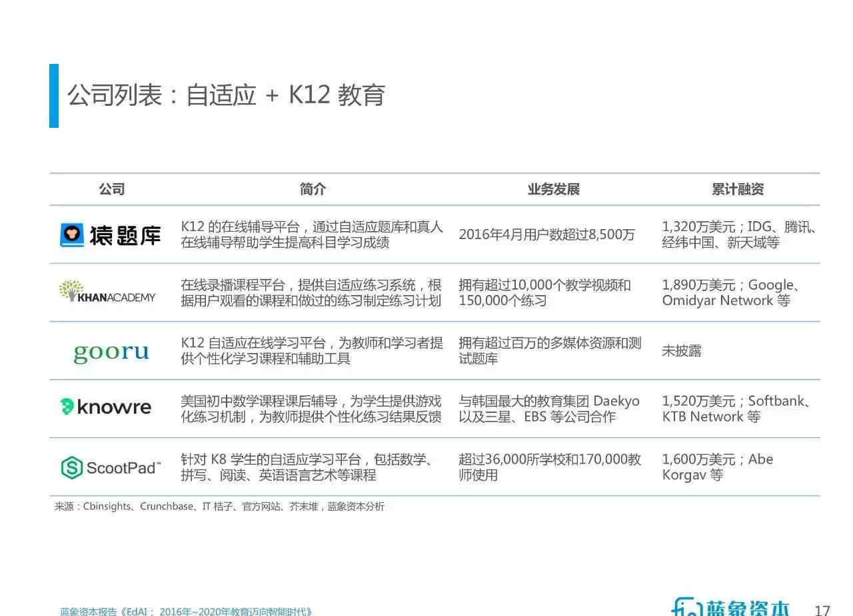
Task: Click the 公司 column header
Action: [x=112, y=189]
